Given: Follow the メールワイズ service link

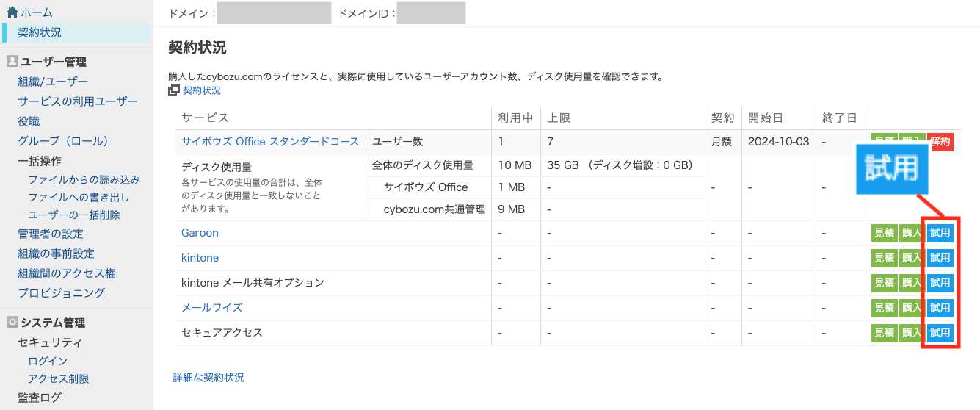Looking at the screenshot, I should click(x=211, y=308).
